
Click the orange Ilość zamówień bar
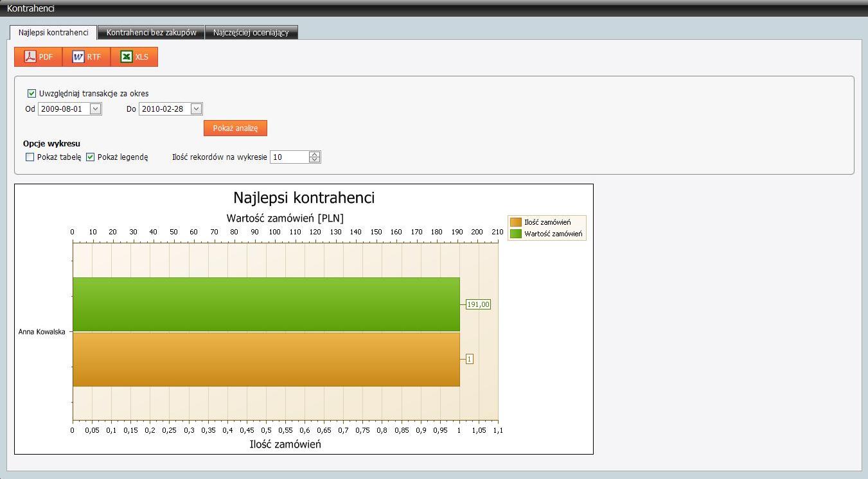coord(266,359)
